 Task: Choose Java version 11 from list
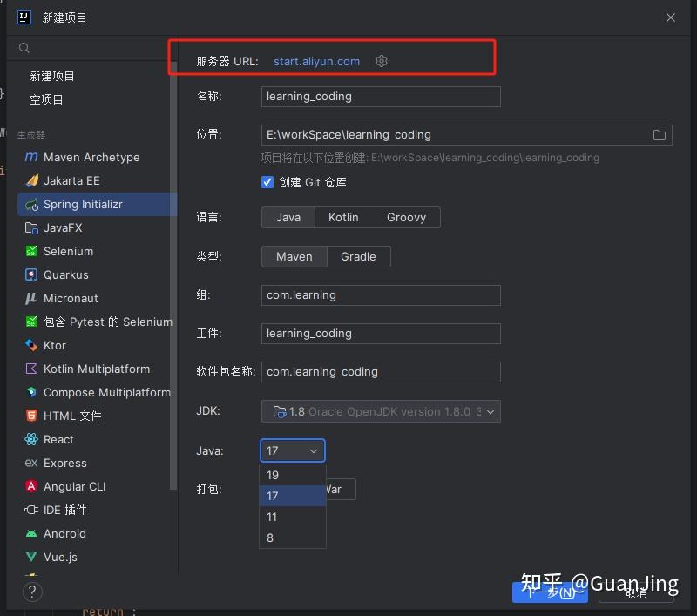tap(272, 517)
